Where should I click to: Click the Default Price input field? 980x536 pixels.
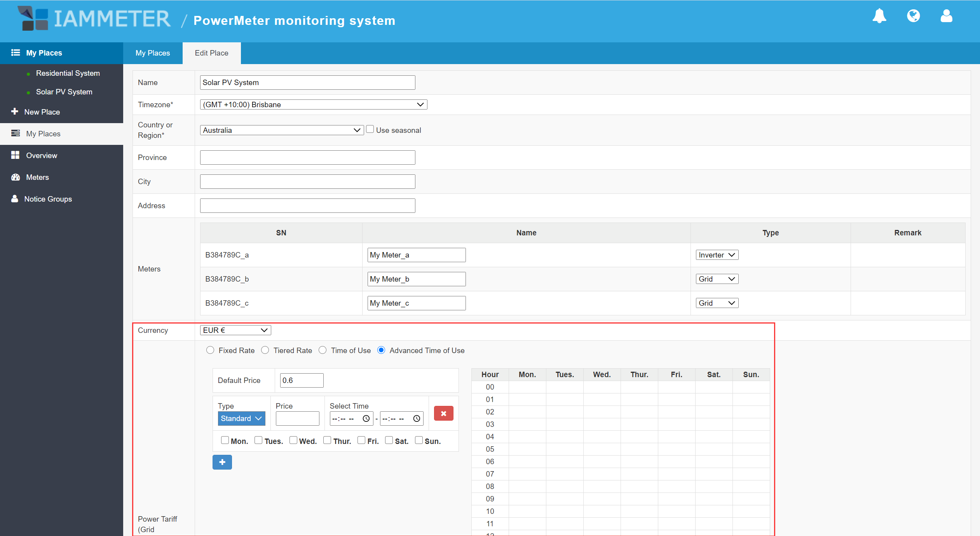pyautogui.click(x=301, y=380)
